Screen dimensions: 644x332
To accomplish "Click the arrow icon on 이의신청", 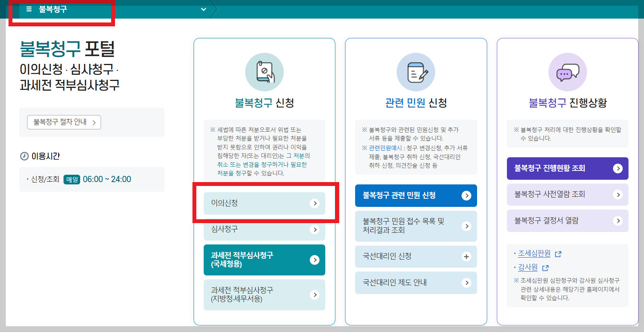I will [x=315, y=203].
